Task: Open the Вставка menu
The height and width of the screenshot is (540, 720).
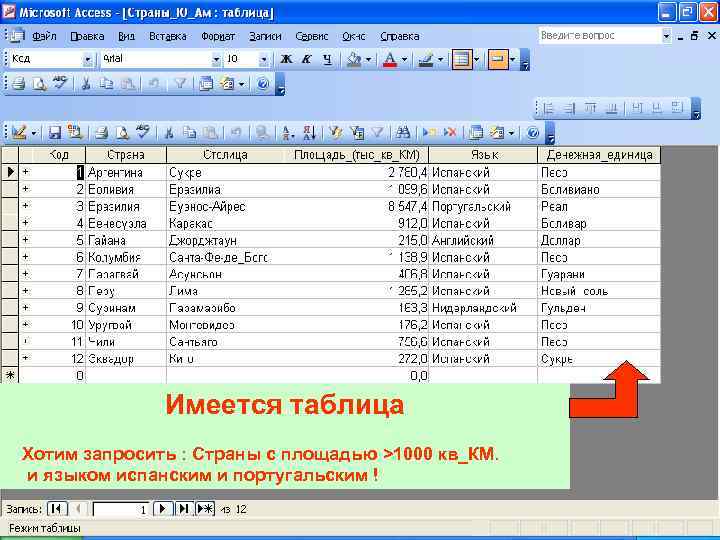Action: pyautogui.click(x=168, y=36)
